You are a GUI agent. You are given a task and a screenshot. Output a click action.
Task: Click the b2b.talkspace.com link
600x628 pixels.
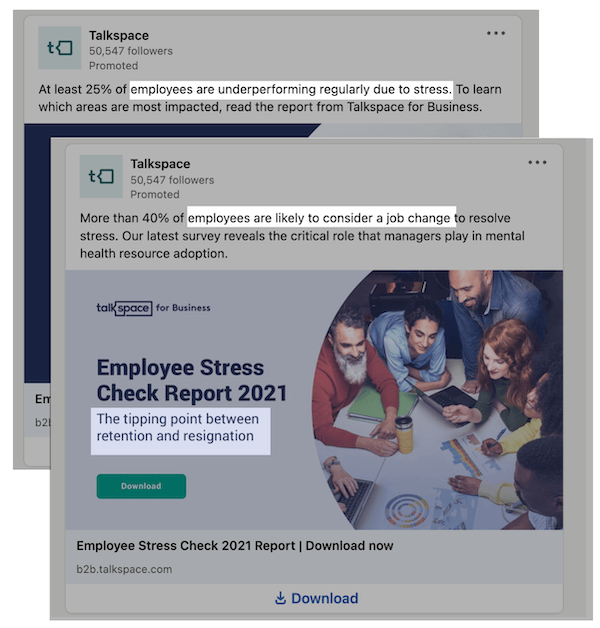(x=124, y=569)
